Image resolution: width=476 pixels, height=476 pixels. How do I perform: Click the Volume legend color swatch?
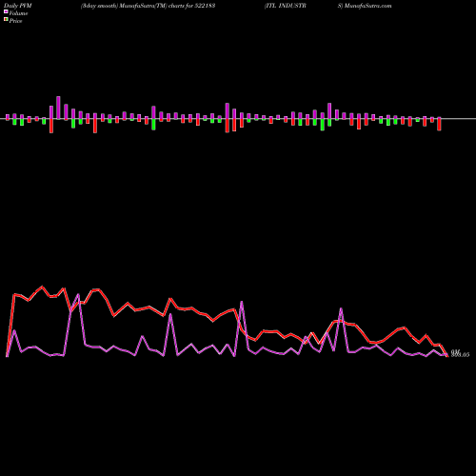pyautogui.click(x=6, y=12)
